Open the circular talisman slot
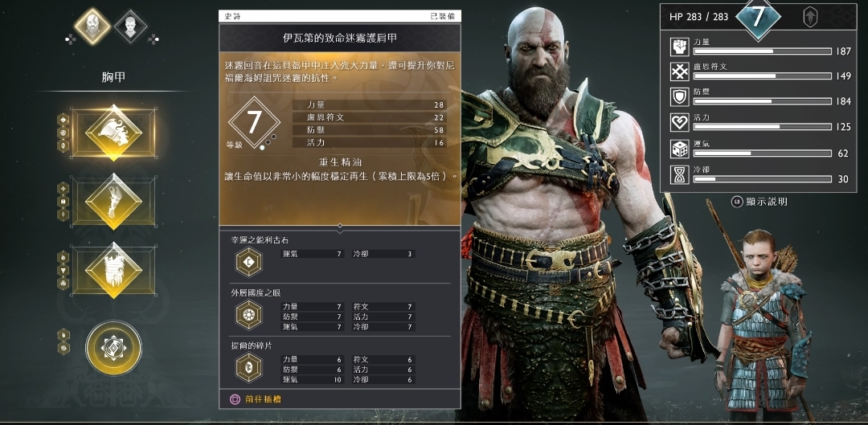Viewport: 868px width, 425px height. [113, 348]
